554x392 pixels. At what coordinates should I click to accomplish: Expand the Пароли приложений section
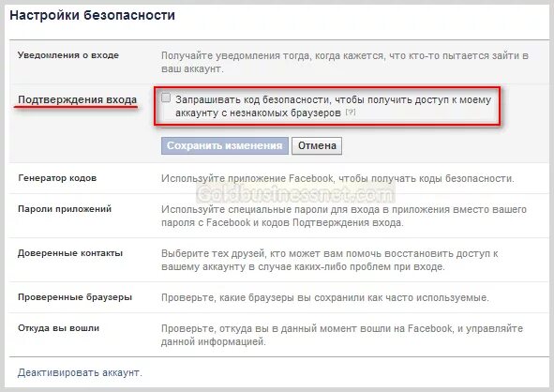click(x=65, y=209)
